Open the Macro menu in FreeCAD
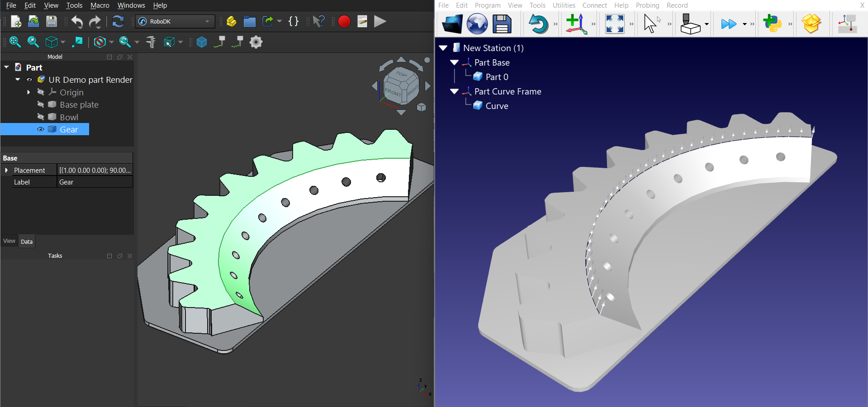 [x=100, y=5]
